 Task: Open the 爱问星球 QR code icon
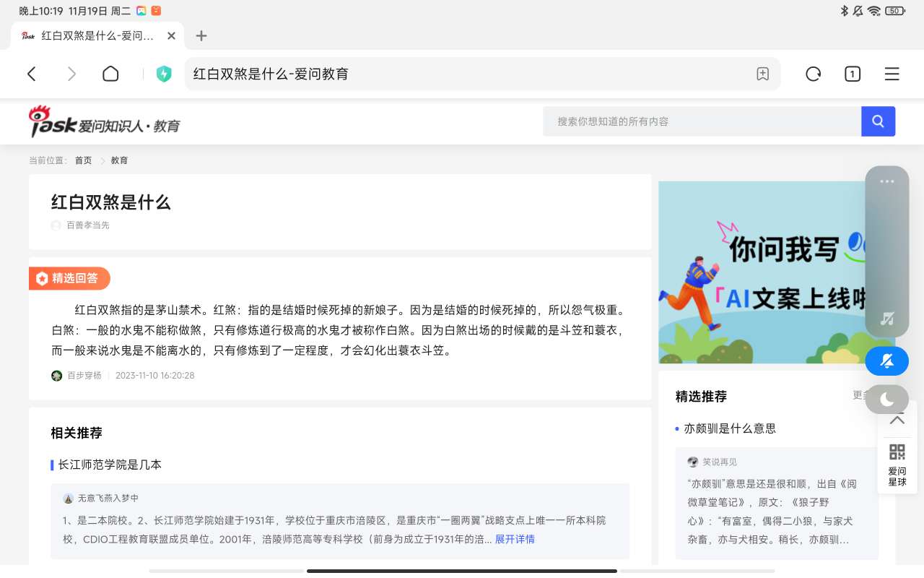[897, 452]
